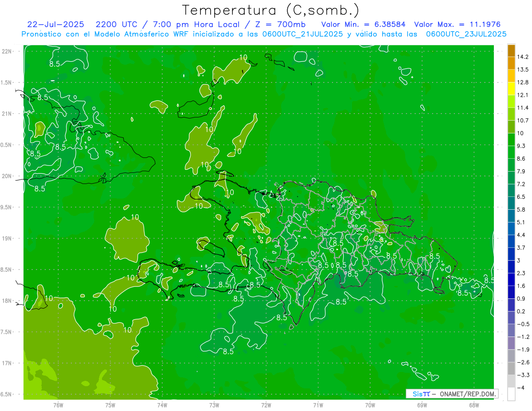
Task: Click the '73W' longitude axis label
Action: point(214,405)
